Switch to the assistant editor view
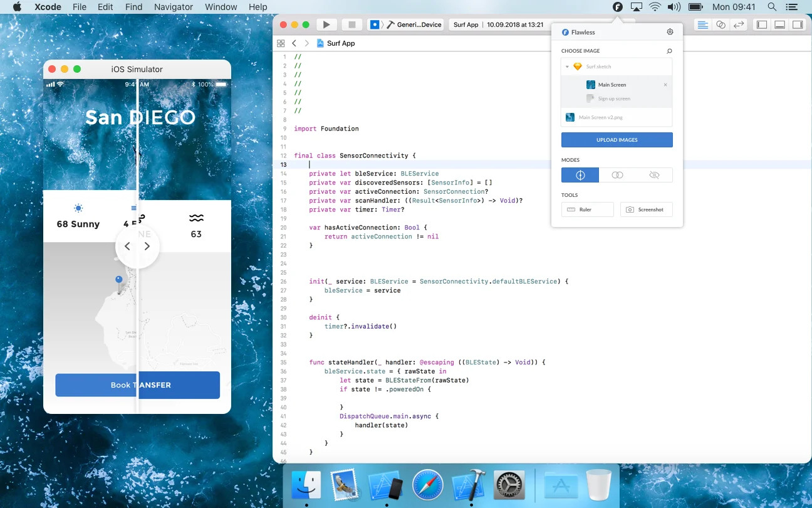812x508 pixels. (721, 24)
